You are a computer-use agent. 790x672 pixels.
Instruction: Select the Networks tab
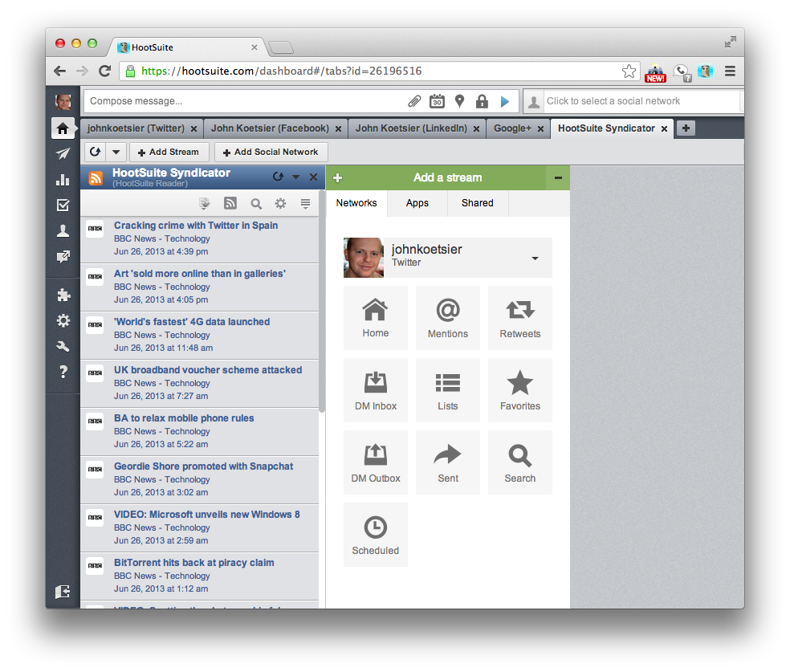click(356, 203)
